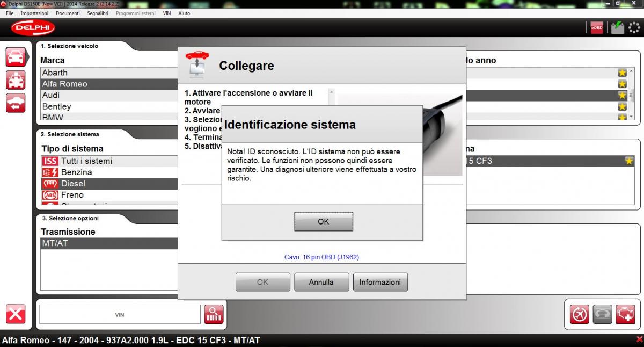644x347 pixels.
Task: Click the Diesel glow plug icon
Action: point(50,184)
